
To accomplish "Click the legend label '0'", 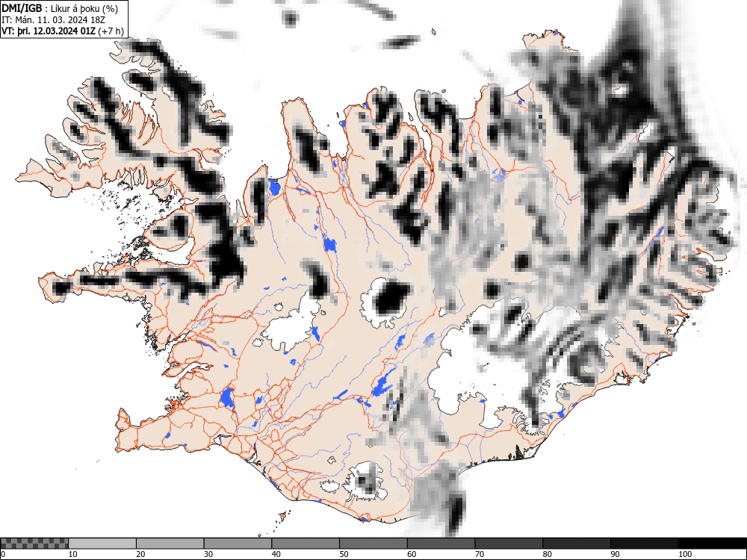I will (x=3, y=554).
